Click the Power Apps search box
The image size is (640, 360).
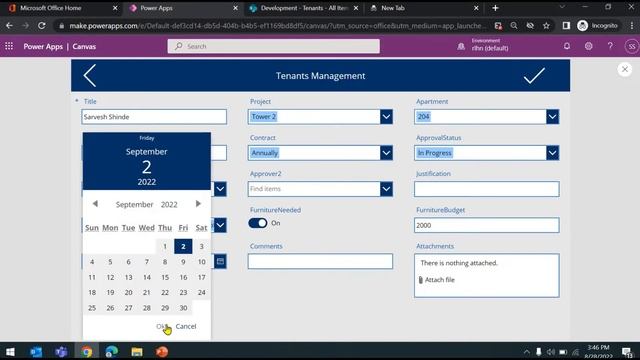[273, 46]
